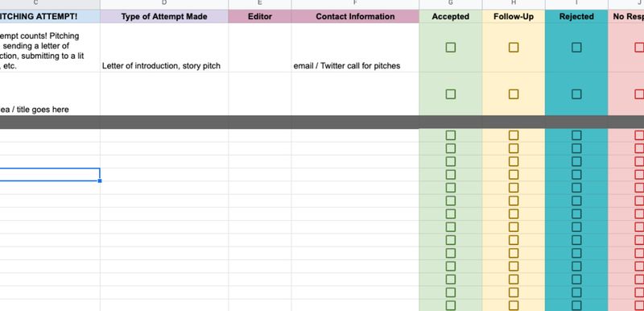Select the column D header
The width and height of the screenshot is (644, 311).
point(164,4)
